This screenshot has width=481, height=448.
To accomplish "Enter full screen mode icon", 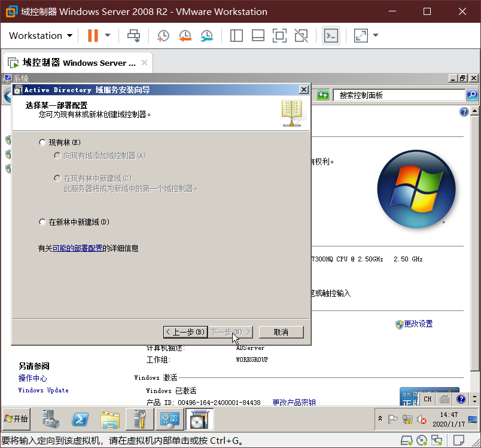I will point(279,35).
